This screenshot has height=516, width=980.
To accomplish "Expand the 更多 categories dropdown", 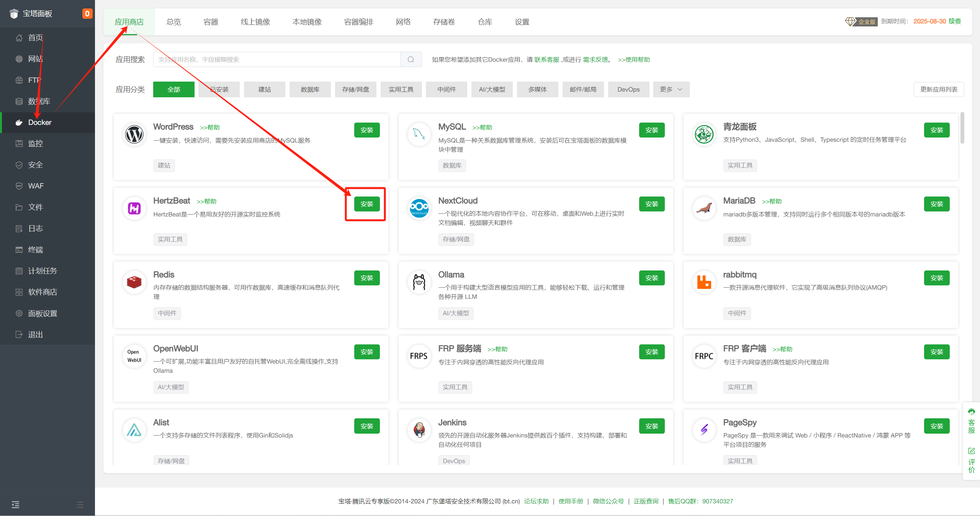I will point(671,89).
